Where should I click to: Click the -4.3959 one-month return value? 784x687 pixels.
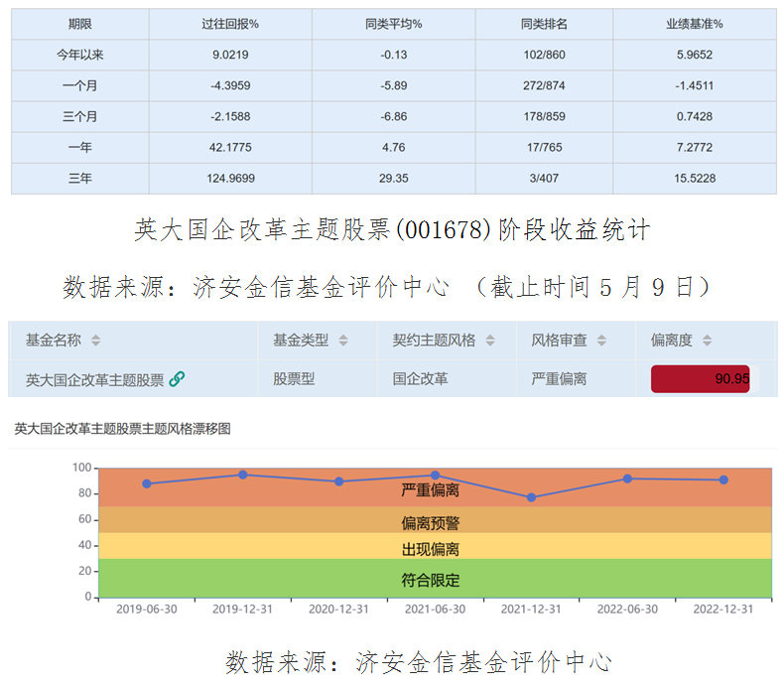point(230,85)
